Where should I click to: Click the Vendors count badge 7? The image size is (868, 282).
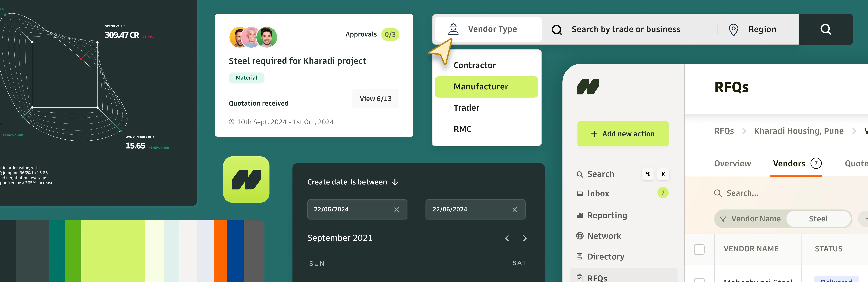816,164
